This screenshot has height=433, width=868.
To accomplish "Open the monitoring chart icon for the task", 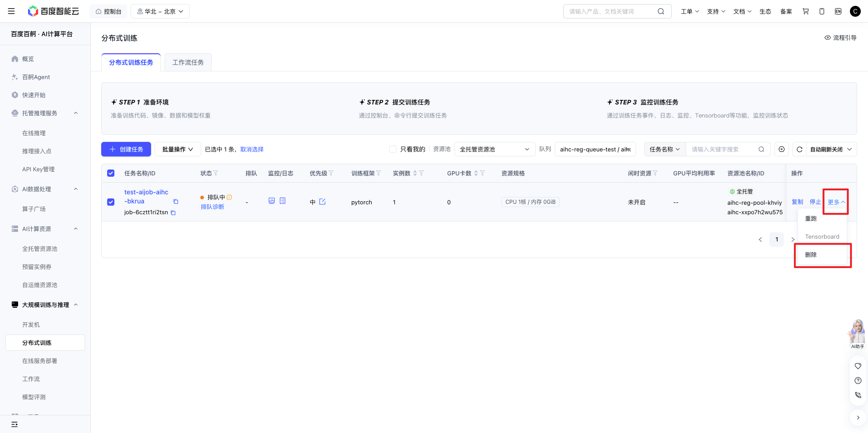I will 272,201.
